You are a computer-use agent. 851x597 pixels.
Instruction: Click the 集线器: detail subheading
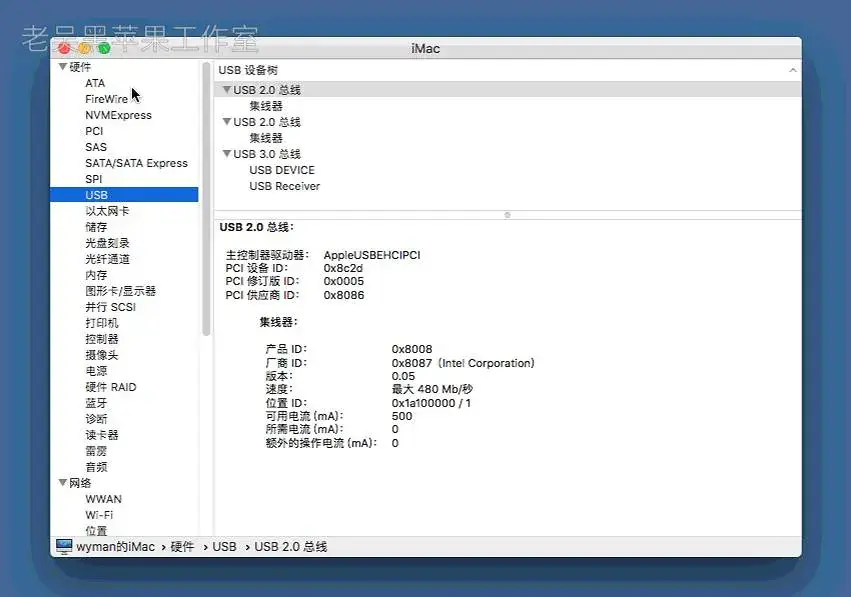click(278, 322)
